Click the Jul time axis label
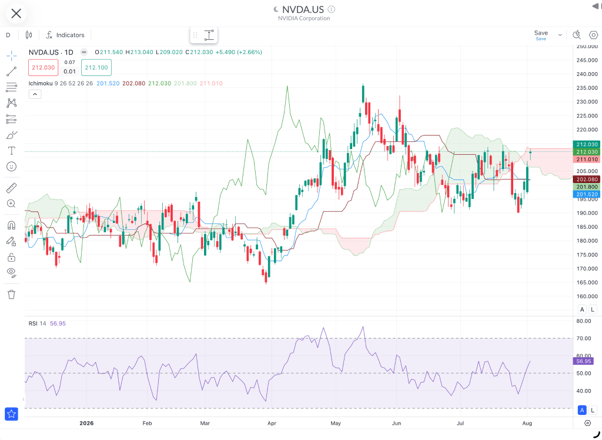 pyautogui.click(x=460, y=423)
